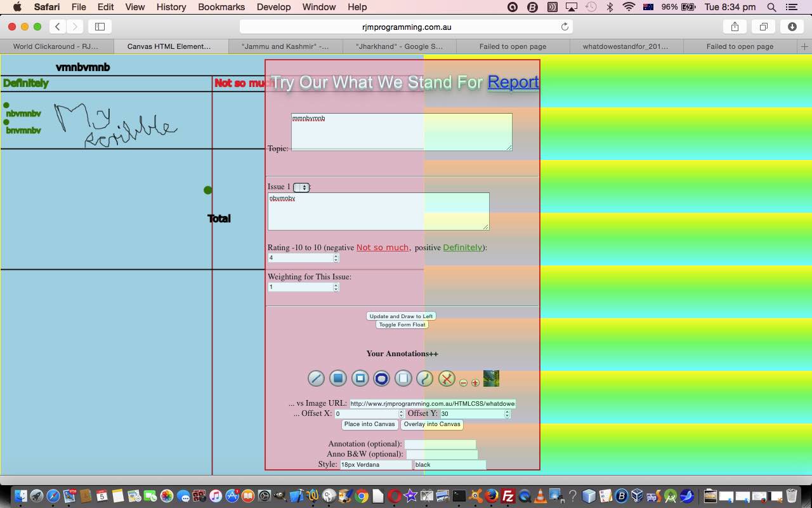Click the Weighting stepper arrows

coord(336,287)
